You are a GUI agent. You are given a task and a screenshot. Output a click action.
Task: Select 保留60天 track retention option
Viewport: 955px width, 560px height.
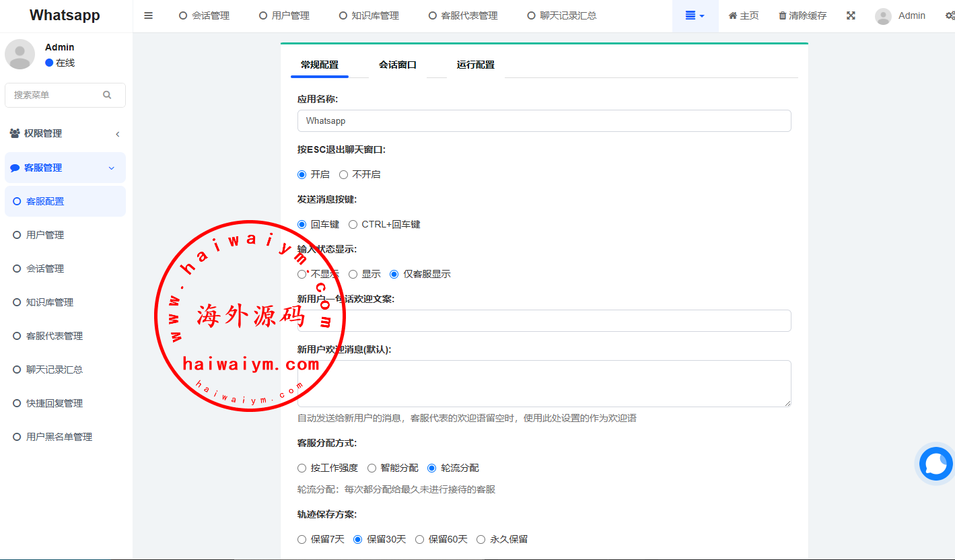[420, 539]
